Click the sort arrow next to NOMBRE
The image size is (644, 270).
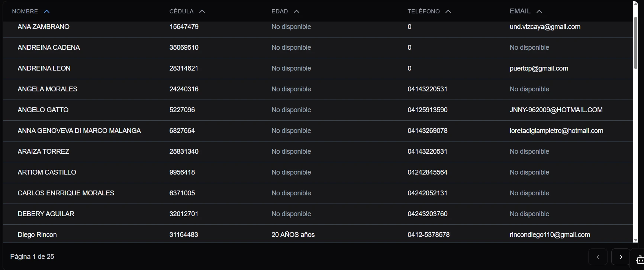[x=46, y=12]
